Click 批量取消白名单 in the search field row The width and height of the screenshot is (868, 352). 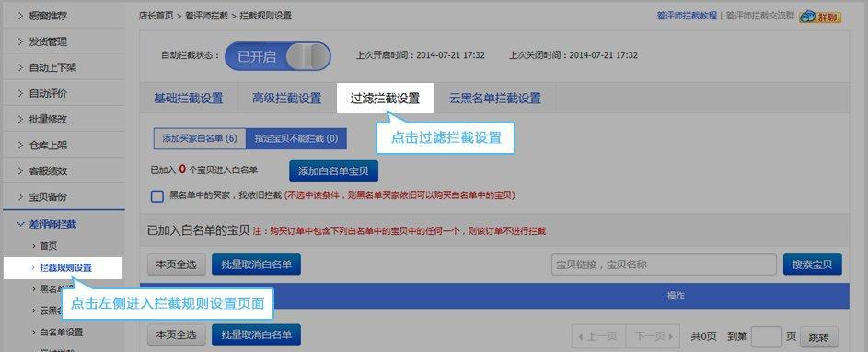tap(256, 264)
